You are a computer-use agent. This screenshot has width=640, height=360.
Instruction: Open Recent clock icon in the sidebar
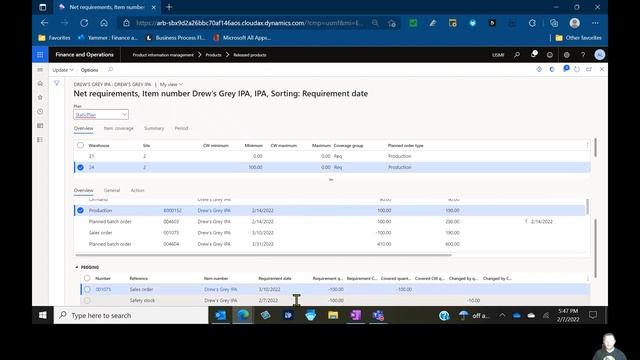point(40,111)
